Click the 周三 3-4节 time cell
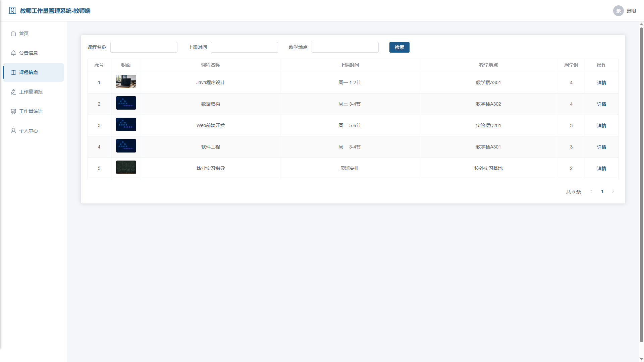The width and height of the screenshot is (644, 362). 350,104
